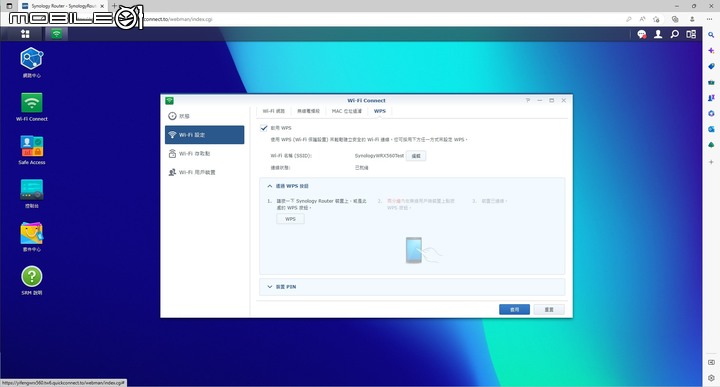The height and width of the screenshot is (387, 720).
Task: Add a sidebar app with plus icon
Action: [x=711, y=162]
